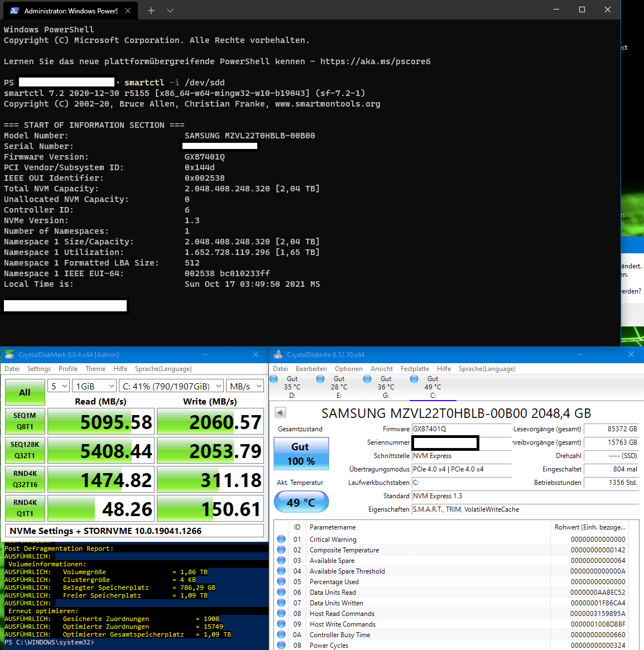Click the Übertragungsmodus field PCIe 4.0 x4
The height and width of the screenshot is (650, 644).
click(462, 469)
